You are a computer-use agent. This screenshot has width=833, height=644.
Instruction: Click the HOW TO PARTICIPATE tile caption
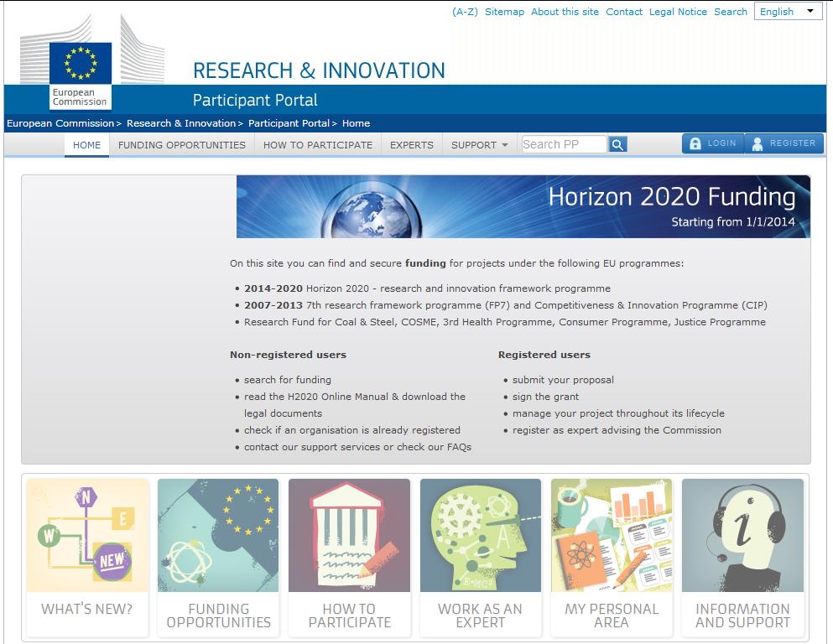[x=350, y=615]
